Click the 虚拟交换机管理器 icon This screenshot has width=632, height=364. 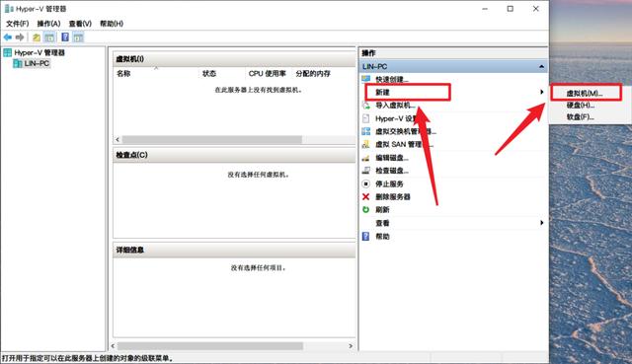366,131
